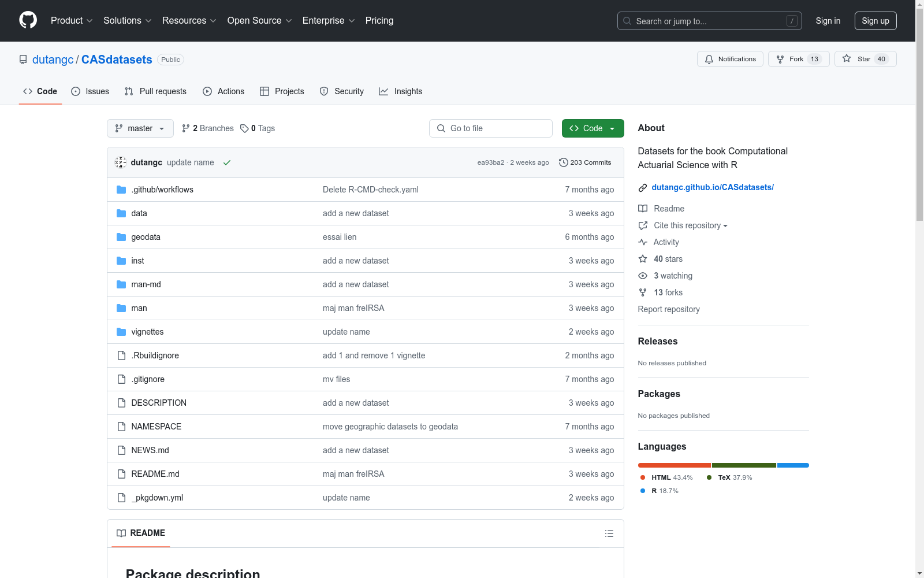The image size is (924, 578).
Task: Open the data folder icon
Action: pos(121,213)
